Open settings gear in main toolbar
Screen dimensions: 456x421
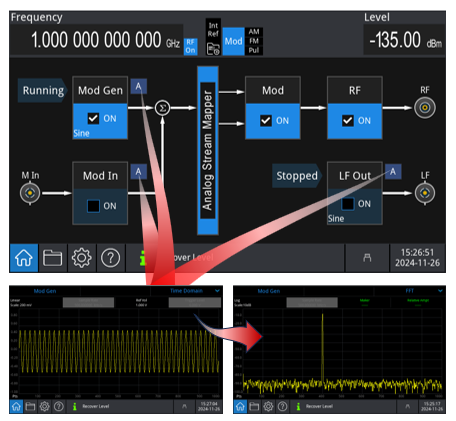(81, 258)
